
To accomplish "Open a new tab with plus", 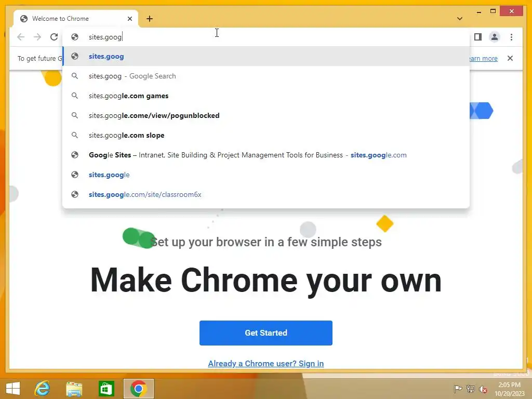I will 150,19.
